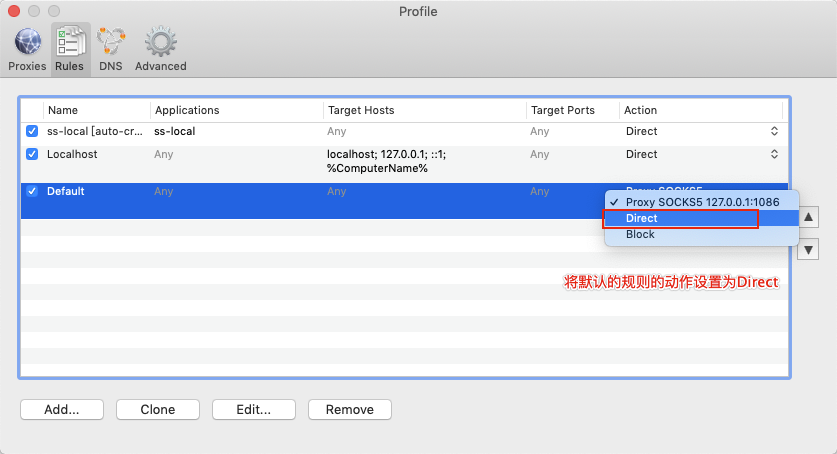This screenshot has height=454, width=837.
Task: Click the ss-local application cell
Action: (x=175, y=131)
